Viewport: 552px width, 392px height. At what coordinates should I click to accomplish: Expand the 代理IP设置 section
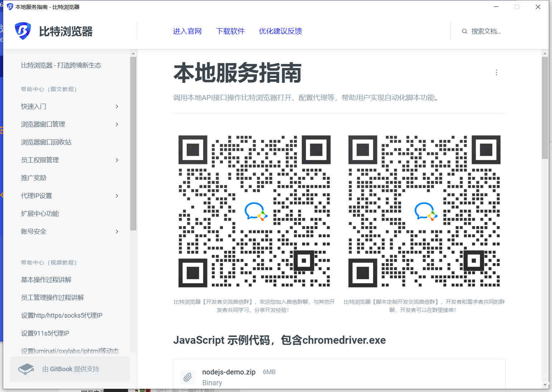[117, 196]
